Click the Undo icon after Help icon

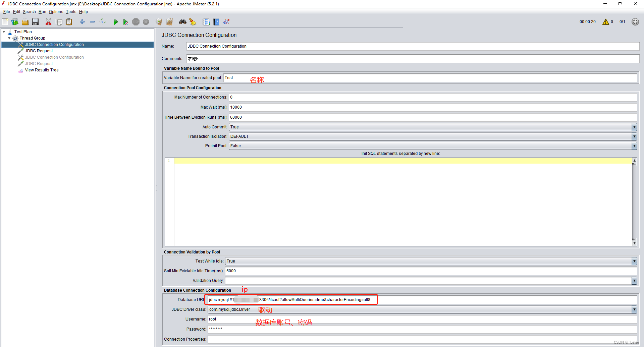pyautogui.click(x=227, y=22)
